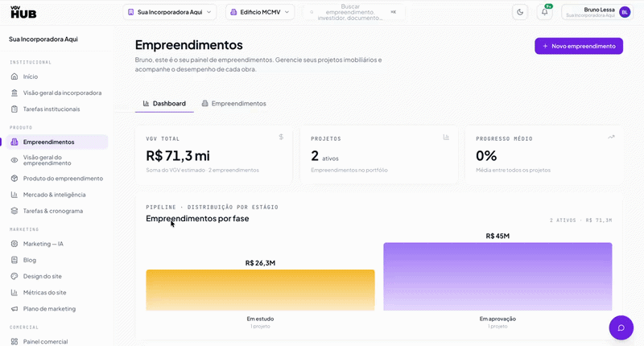Click the Design do site palette icon
The width and height of the screenshot is (644, 346).
pos(14,276)
